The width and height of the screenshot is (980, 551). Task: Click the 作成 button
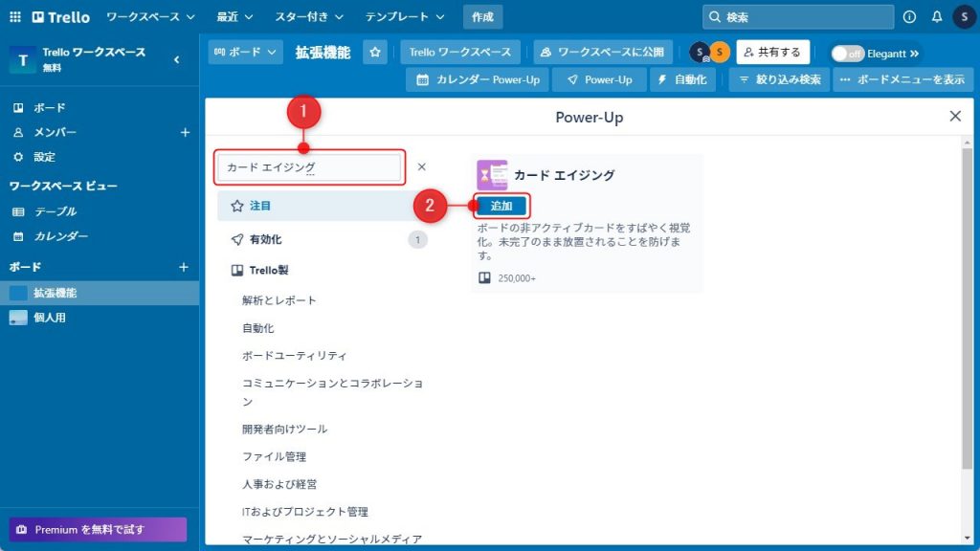[482, 17]
